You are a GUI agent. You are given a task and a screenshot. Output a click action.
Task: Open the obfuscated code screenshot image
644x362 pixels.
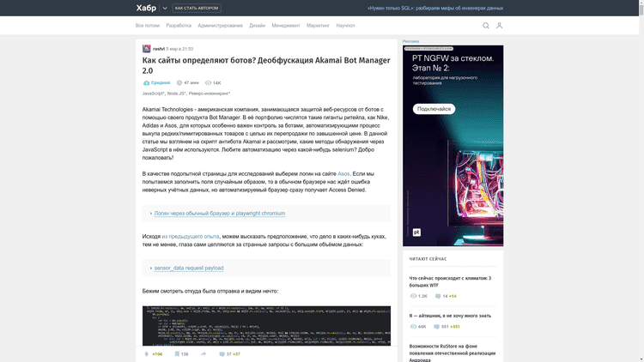[266, 325]
